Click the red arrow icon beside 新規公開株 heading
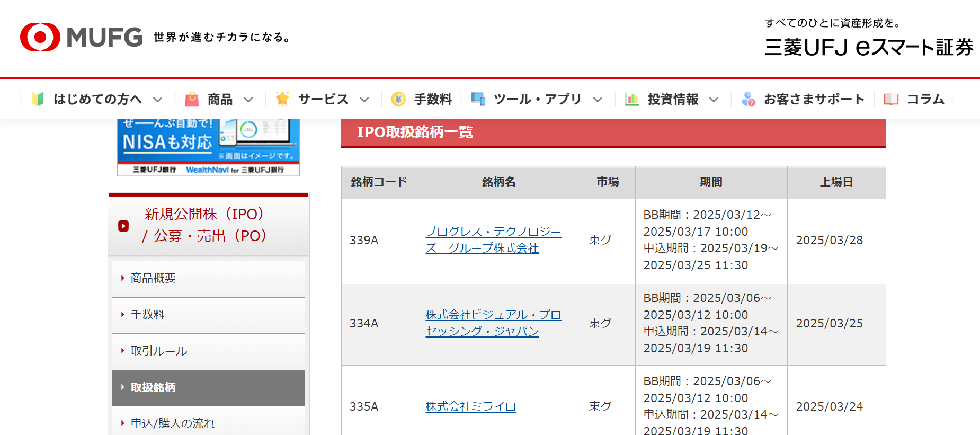Image resolution: width=980 pixels, height=435 pixels. 123,226
